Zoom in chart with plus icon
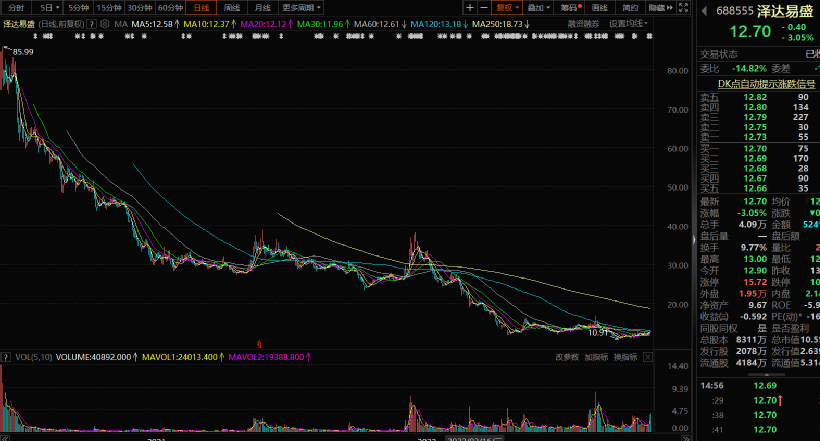 click(469, 7)
